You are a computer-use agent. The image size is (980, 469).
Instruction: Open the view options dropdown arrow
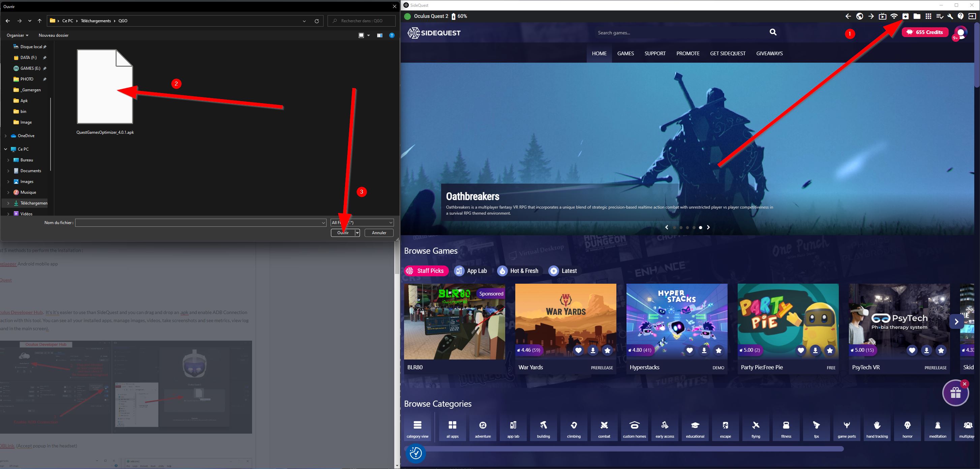(368, 35)
